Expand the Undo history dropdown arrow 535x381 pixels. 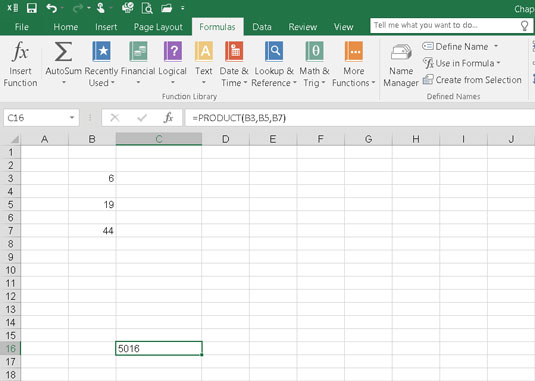(62, 8)
